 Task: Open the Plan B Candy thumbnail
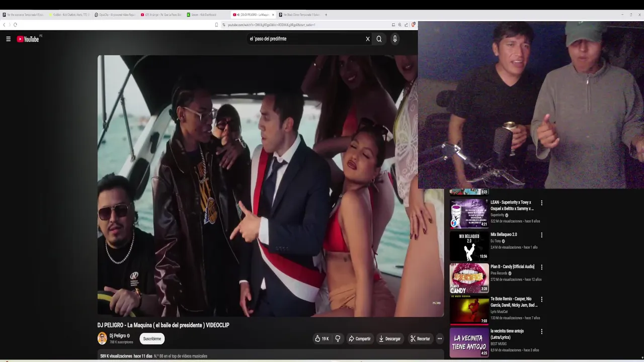click(469, 278)
